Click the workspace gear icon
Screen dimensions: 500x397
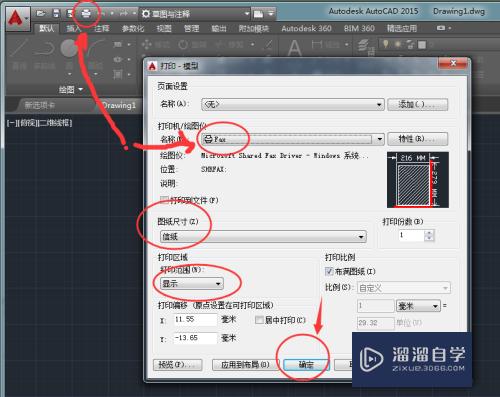point(146,14)
